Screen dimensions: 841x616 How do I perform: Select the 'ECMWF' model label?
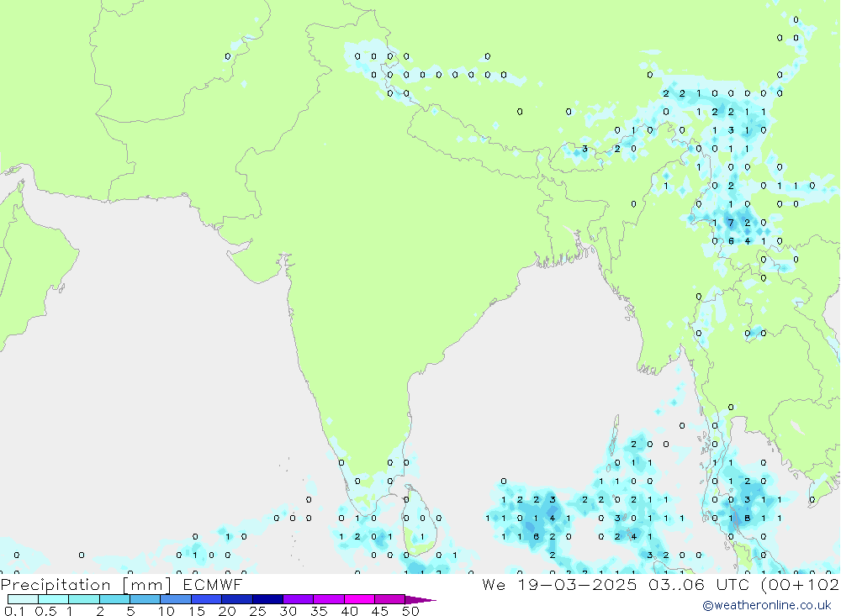[x=213, y=584]
